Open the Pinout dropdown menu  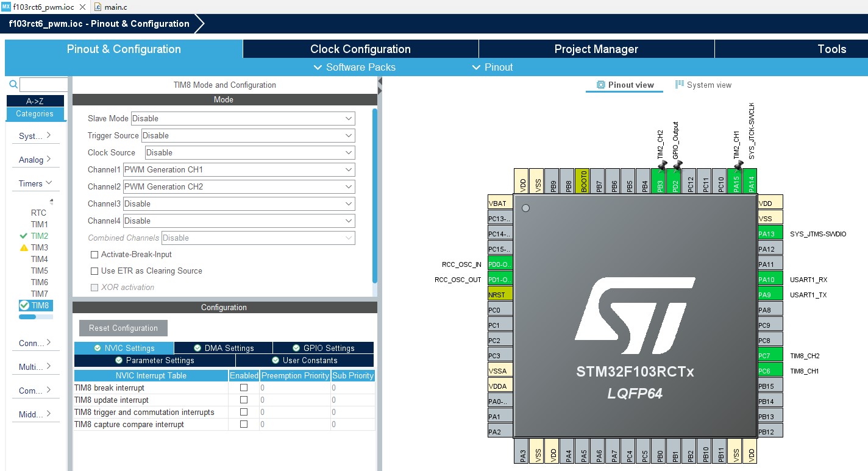tap(493, 67)
